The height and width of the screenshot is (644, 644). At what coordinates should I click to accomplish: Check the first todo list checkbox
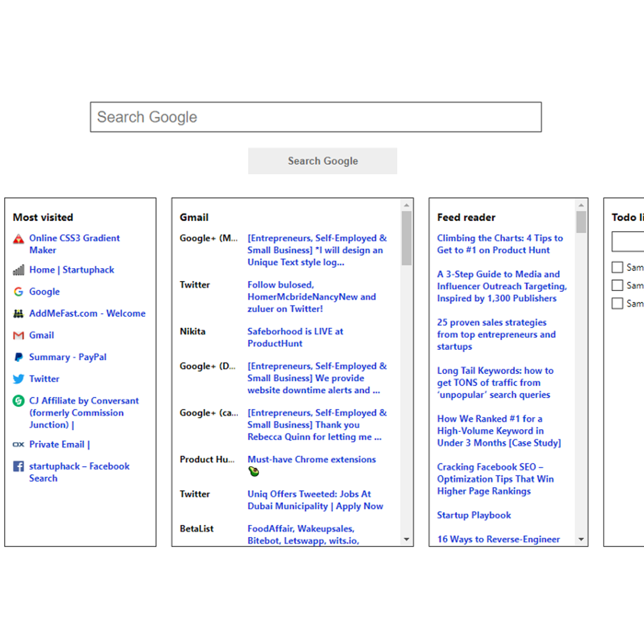(x=617, y=267)
